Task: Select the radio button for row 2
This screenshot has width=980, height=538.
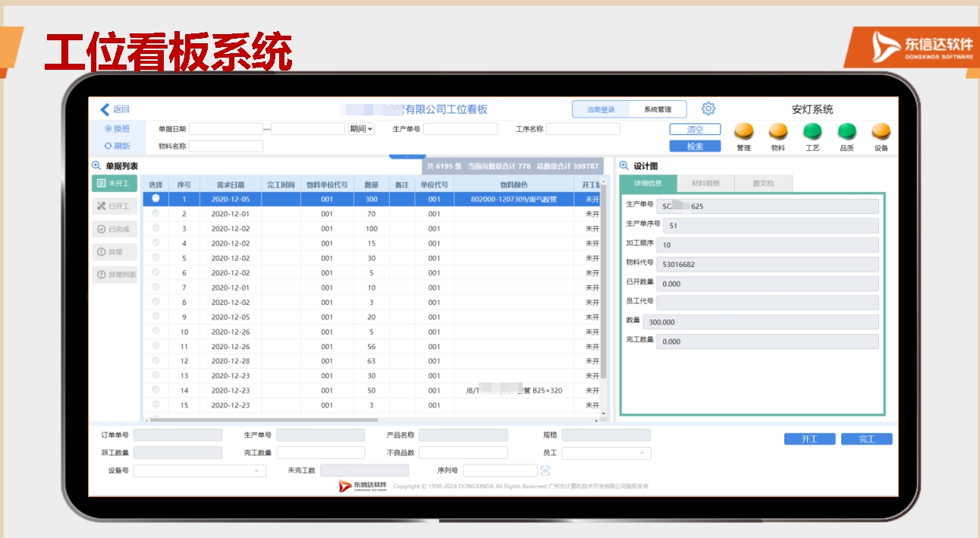Action: tap(155, 213)
